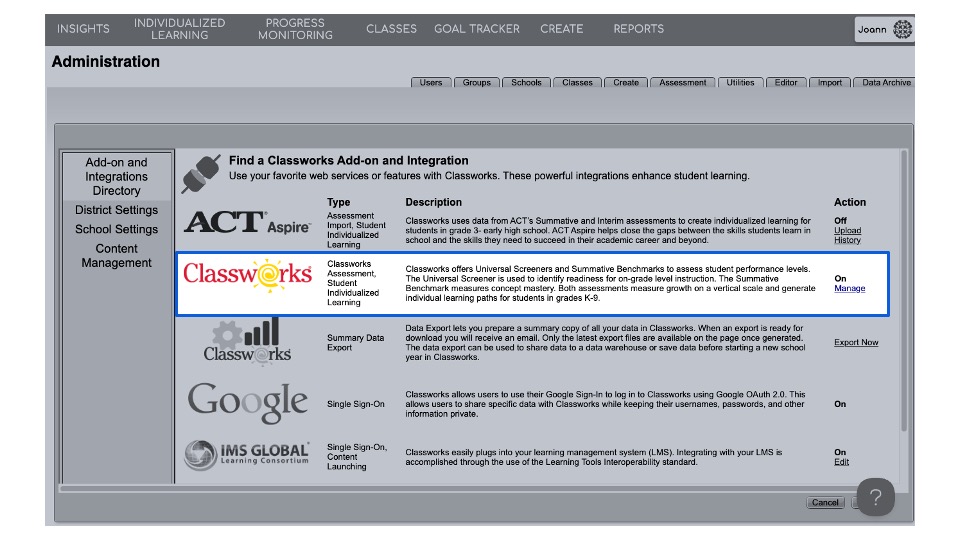The height and width of the screenshot is (540, 960).
Task: Select Content Management in sidebar
Action: pos(116,256)
